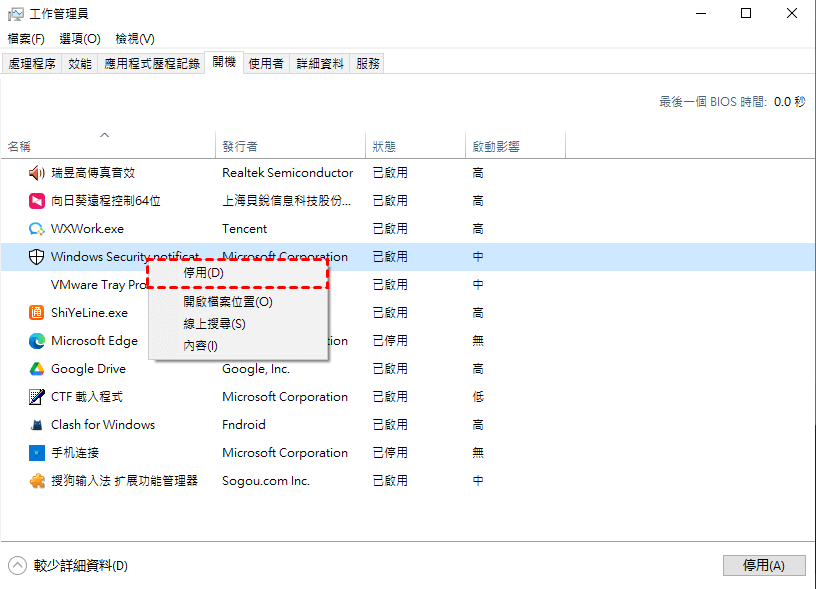Click the Sogou input puzzle piece icon
Screen dimensions: 816x589
(x=36, y=481)
